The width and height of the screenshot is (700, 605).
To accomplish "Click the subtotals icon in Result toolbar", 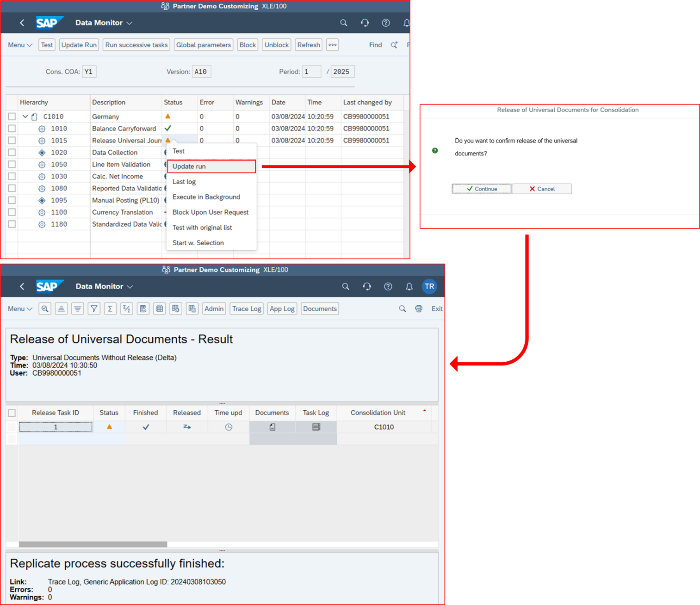I will click(x=127, y=309).
